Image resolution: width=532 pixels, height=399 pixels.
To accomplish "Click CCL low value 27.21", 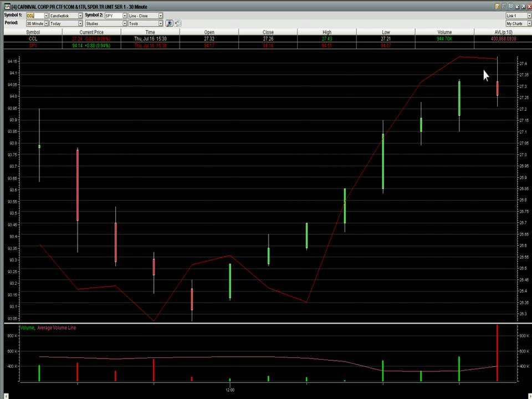I will 386,39.
